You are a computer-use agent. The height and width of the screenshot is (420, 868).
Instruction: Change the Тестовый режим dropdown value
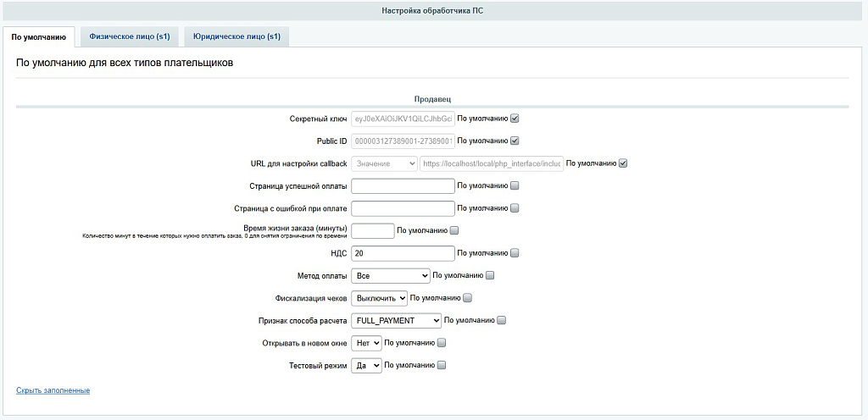coord(366,366)
